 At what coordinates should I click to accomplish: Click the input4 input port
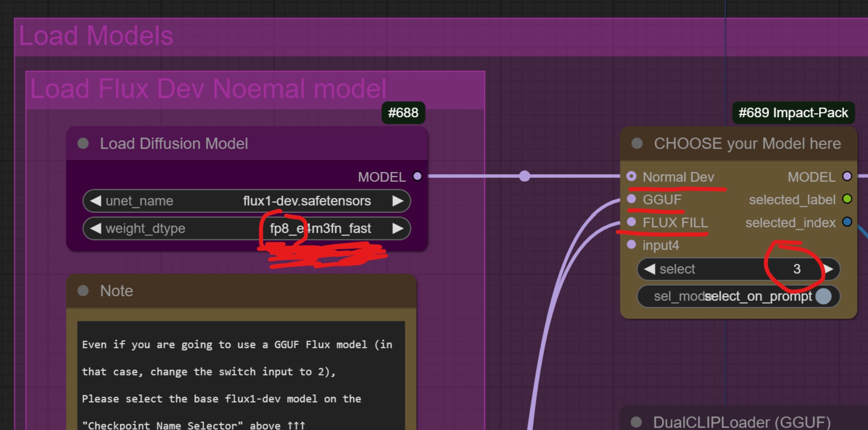tap(631, 245)
